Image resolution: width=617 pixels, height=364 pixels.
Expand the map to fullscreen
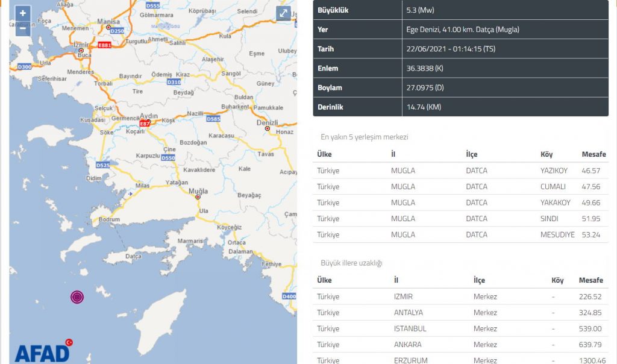coord(283,13)
